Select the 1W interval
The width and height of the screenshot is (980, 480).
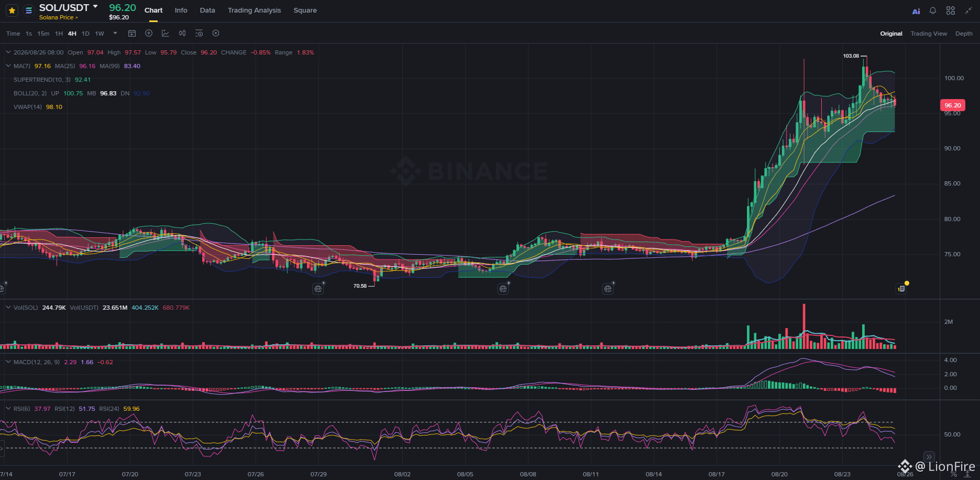pos(100,34)
